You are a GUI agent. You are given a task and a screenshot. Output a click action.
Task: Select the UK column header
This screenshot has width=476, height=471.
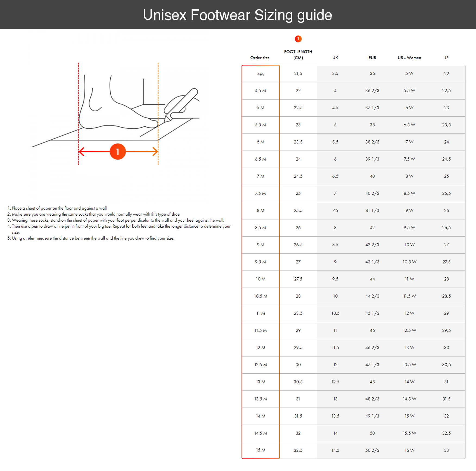click(x=335, y=58)
